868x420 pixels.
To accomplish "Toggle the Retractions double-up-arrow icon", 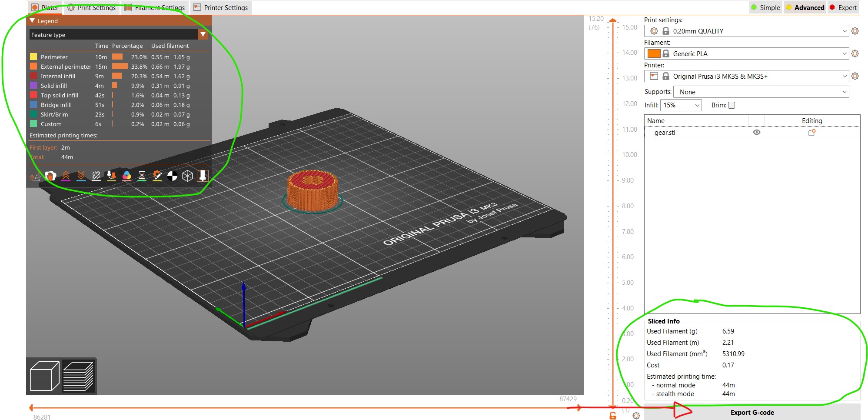I will click(66, 176).
